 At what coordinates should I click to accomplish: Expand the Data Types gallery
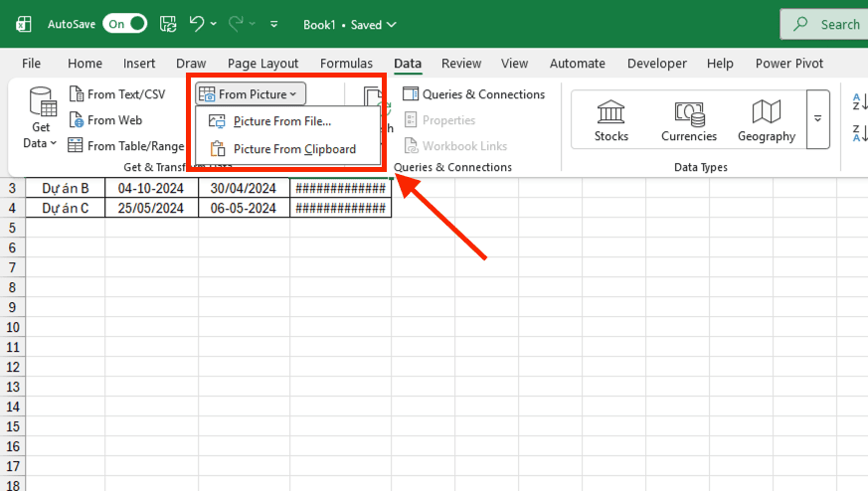click(817, 119)
